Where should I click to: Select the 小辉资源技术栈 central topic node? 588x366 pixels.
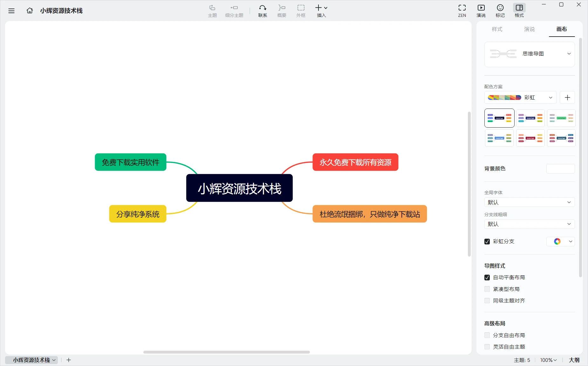click(239, 188)
